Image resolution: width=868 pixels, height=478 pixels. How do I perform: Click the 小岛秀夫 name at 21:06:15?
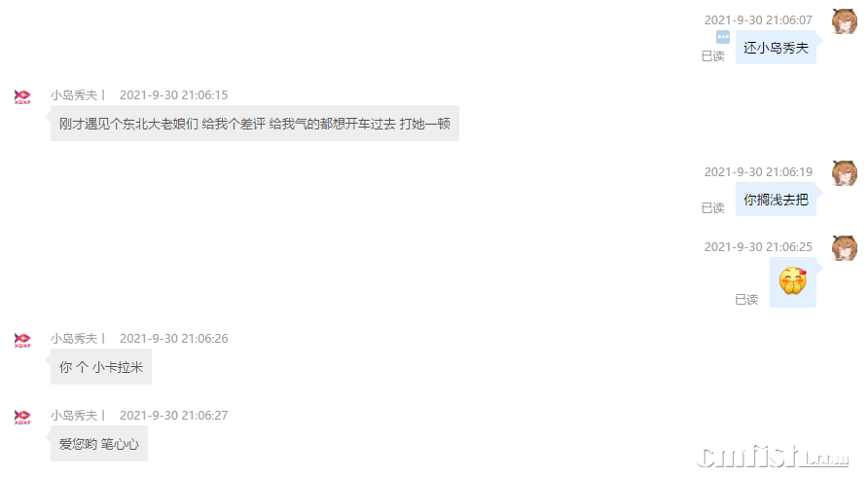coord(74,95)
